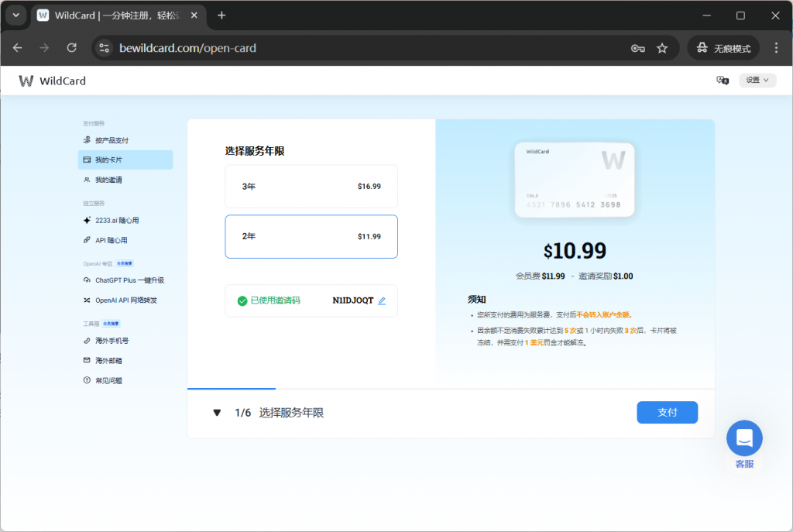Click the green check icon by 已使用邀请码

pos(242,301)
